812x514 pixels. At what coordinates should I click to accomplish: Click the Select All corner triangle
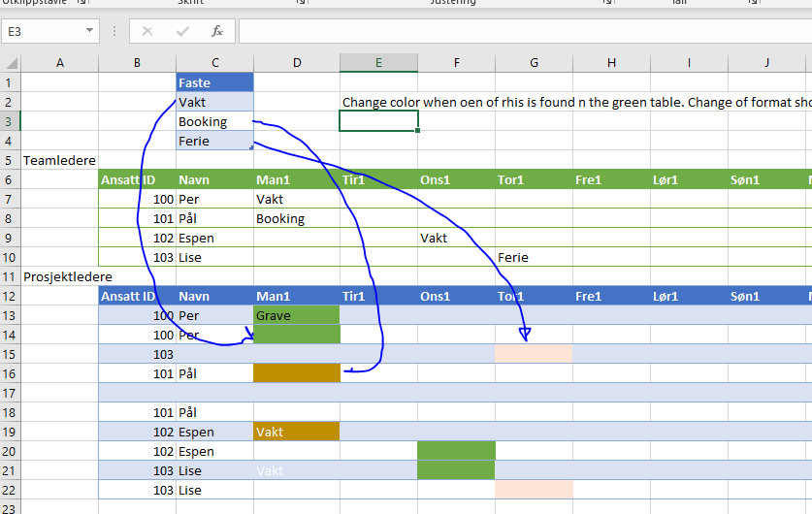pyautogui.click(x=11, y=63)
